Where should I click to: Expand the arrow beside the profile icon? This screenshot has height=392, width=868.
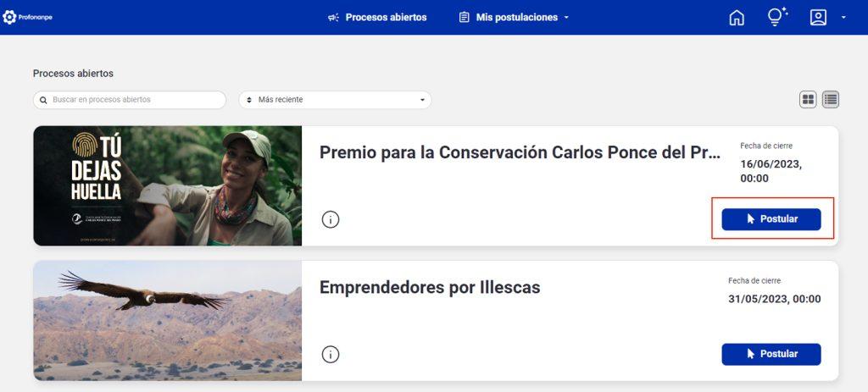[x=843, y=18]
